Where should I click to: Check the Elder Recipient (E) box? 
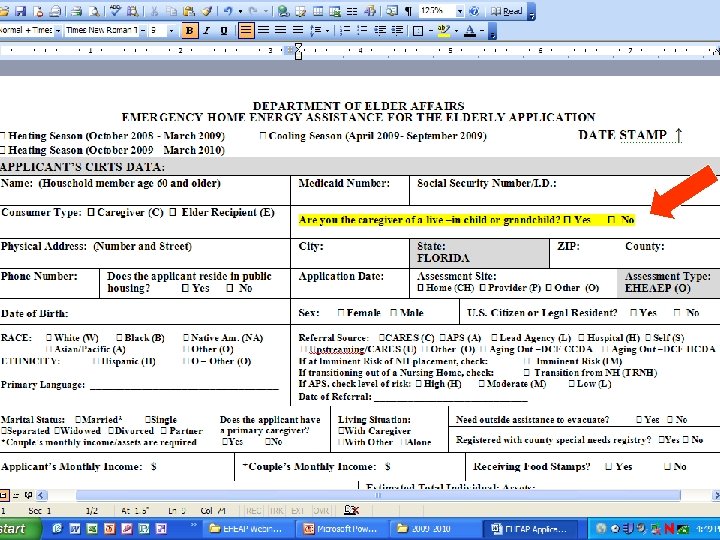(x=173, y=213)
